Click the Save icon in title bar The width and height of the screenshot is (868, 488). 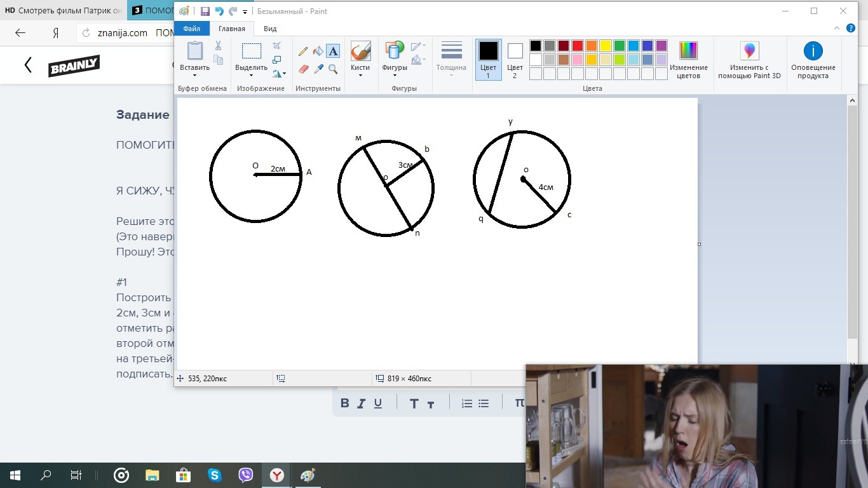click(x=205, y=11)
